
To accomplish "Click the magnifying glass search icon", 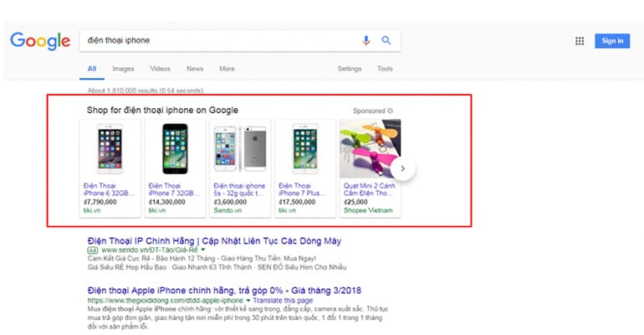I will (386, 40).
